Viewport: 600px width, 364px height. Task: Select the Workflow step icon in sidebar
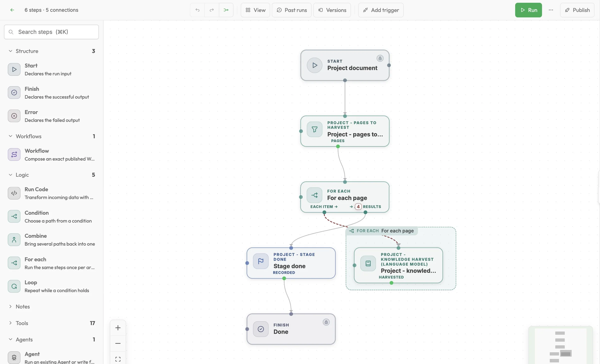point(14,155)
